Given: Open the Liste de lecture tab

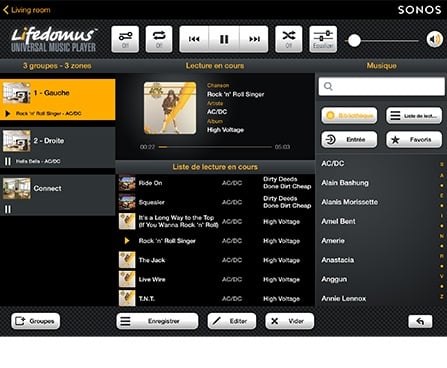Looking at the screenshot, I should pos(414,115).
